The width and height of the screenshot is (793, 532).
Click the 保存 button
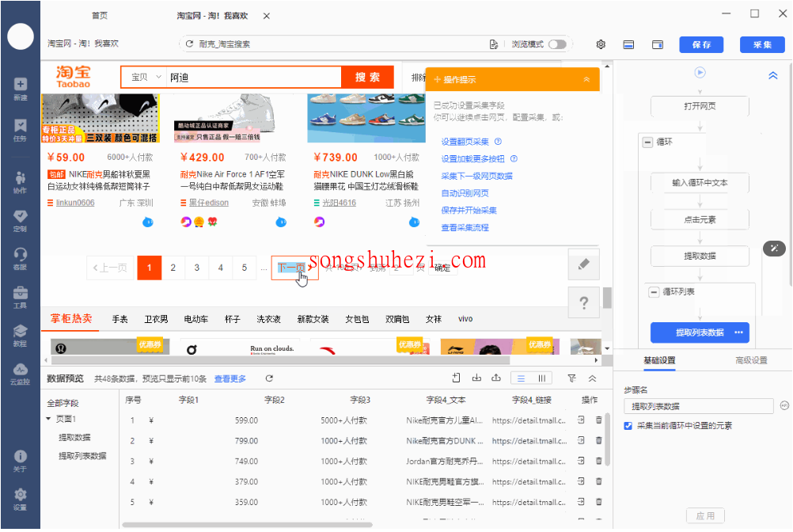click(x=701, y=44)
